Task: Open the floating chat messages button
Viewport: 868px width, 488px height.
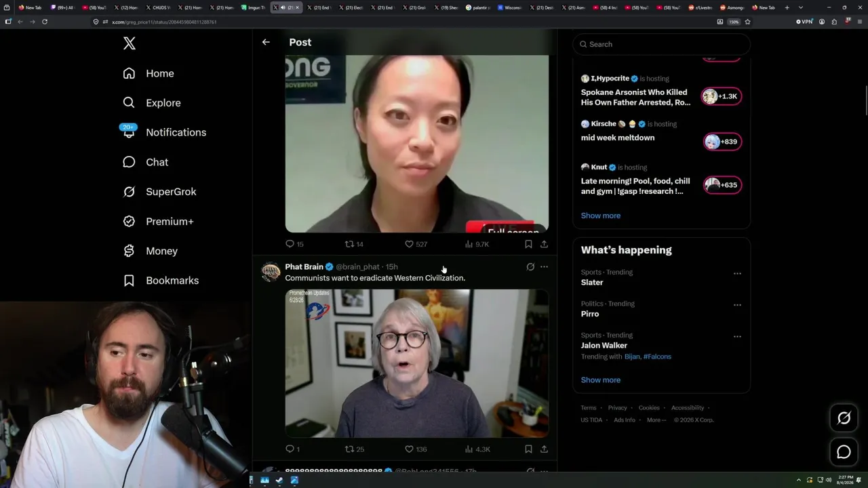Action: click(844, 452)
